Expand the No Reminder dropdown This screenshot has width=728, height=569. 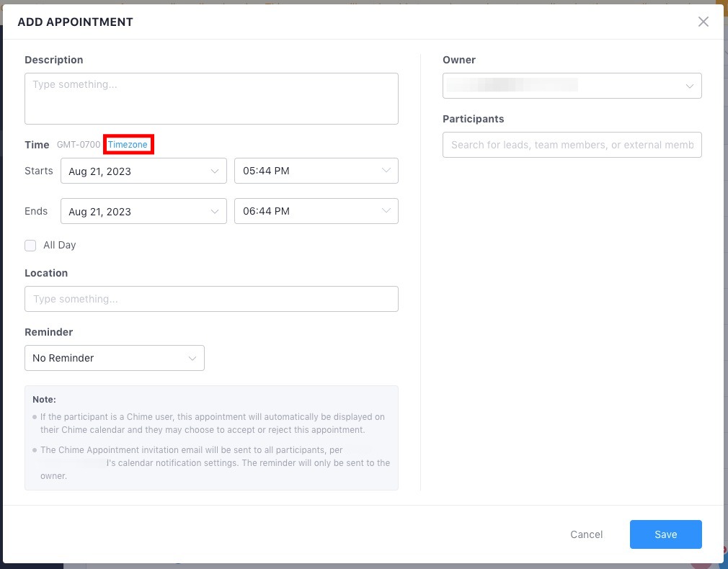(108, 358)
